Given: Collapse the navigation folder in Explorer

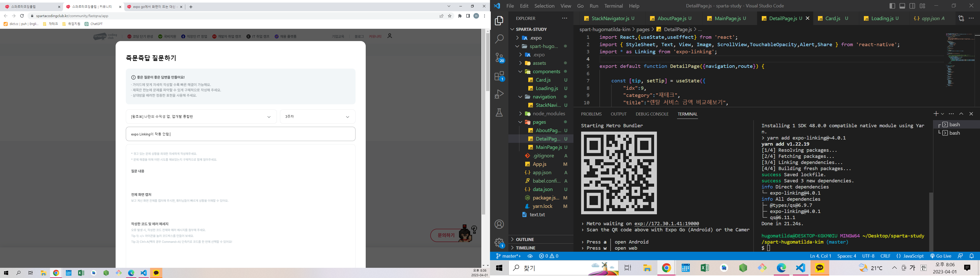Looking at the screenshot, I should (x=541, y=97).
